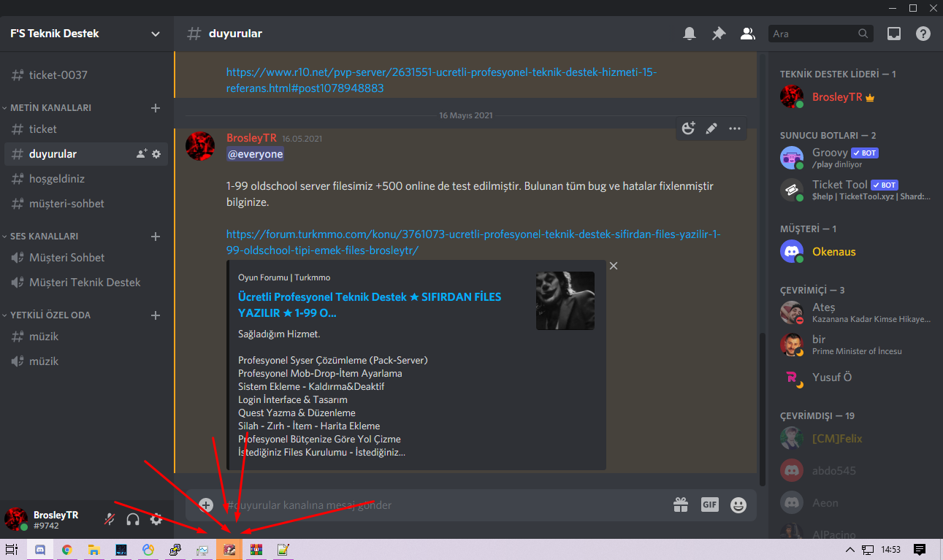The image size is (943, 560).
Task: Edit message with pencil icon
Action: [711, 129]
